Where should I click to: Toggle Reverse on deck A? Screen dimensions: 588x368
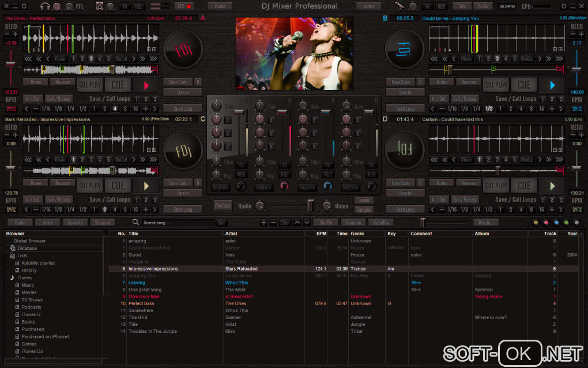(x=63, y=82)
